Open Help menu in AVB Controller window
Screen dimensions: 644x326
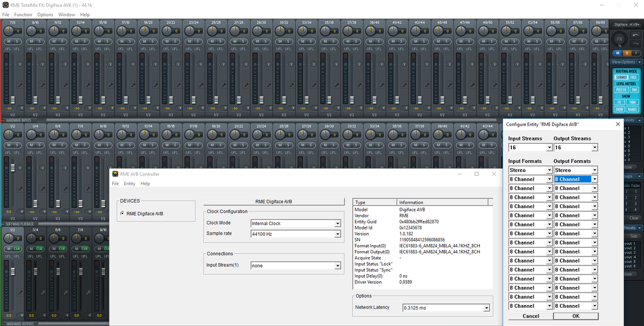(x=145, y=184)
